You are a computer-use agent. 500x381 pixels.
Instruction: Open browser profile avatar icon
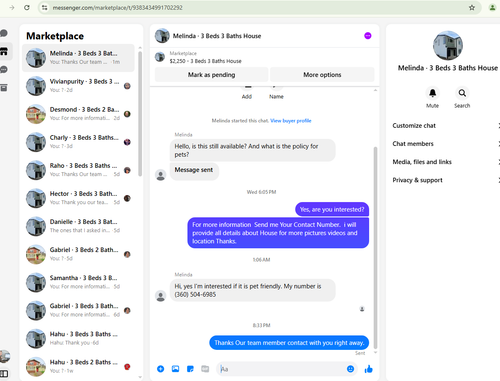point(492,7)
